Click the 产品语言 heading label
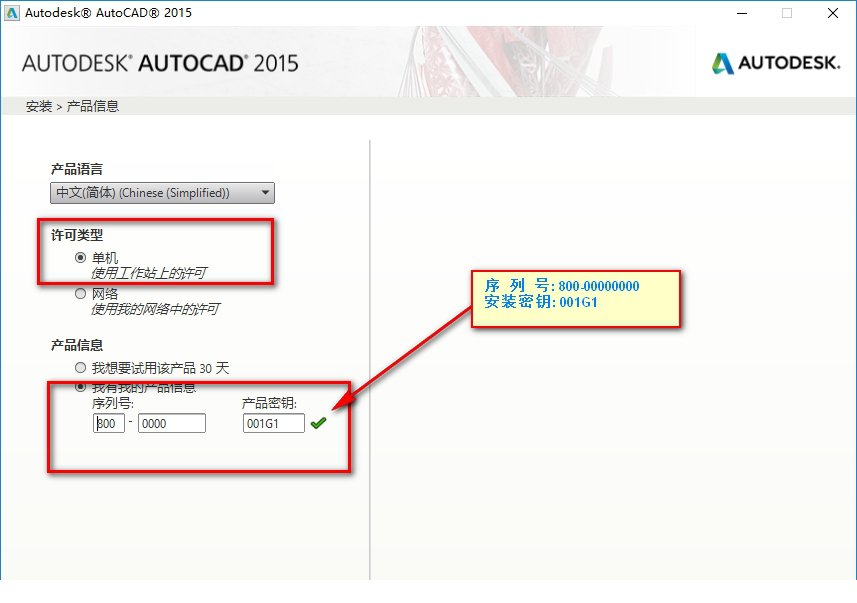The height and width of the screenshot is (603, 857). point(77,169)
